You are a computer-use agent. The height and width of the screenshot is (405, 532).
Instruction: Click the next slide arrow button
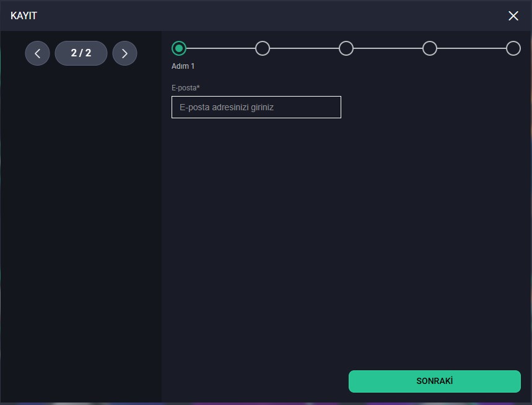tap(124, 53)
